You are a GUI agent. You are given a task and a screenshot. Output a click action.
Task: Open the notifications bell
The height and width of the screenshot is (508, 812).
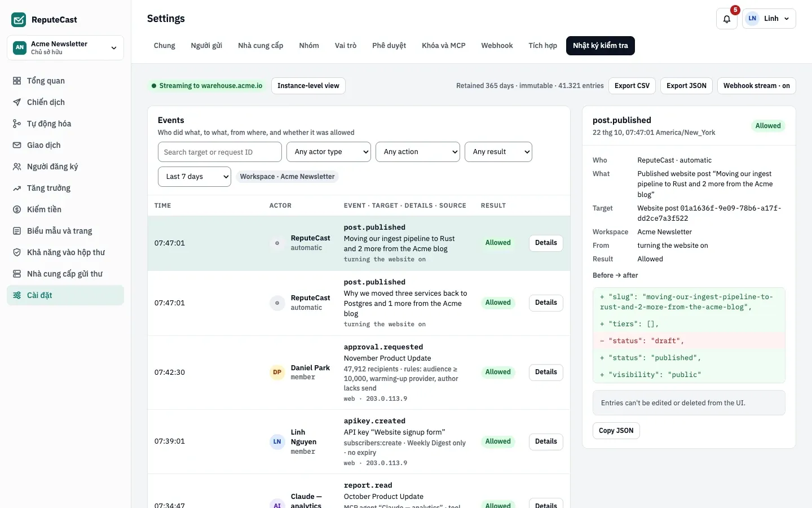(727, 19)
